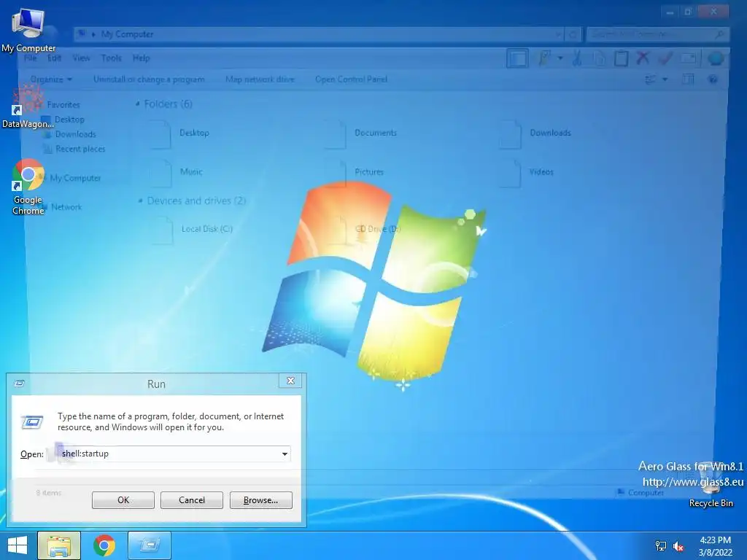Viewport: 747px width, 560px height.
Task: Click the taskbar clock showing 4:23 PM
Action: pyautogui.click(x=715, y=546)
